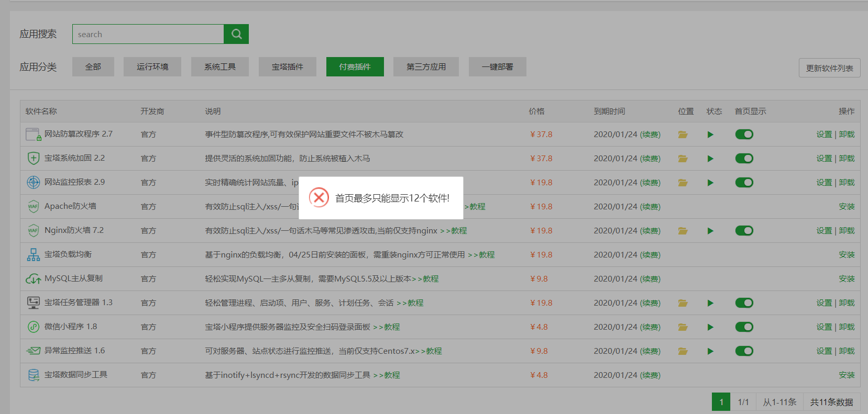Viewport: 868px width, 414px height.
Task: Select the 一键部署 category tab
Action: tap(498, 67)
